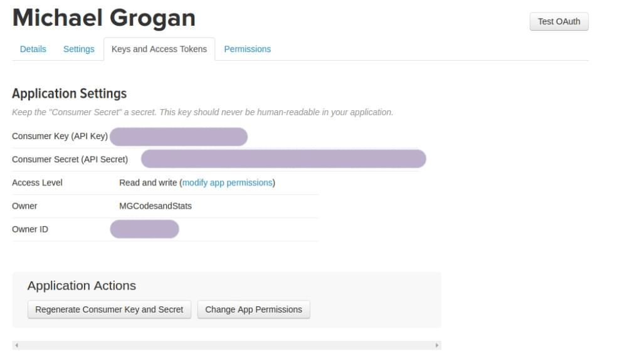Click the horizontal scrollbar track
This screenshot has width=642, height=364.
click(226, 345)
